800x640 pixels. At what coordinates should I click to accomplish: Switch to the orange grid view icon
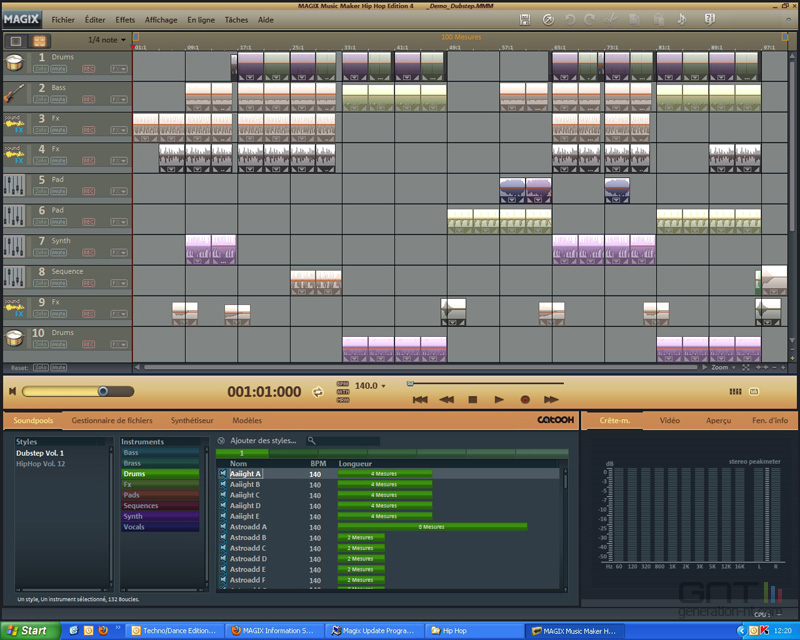(x=39, y=41)
